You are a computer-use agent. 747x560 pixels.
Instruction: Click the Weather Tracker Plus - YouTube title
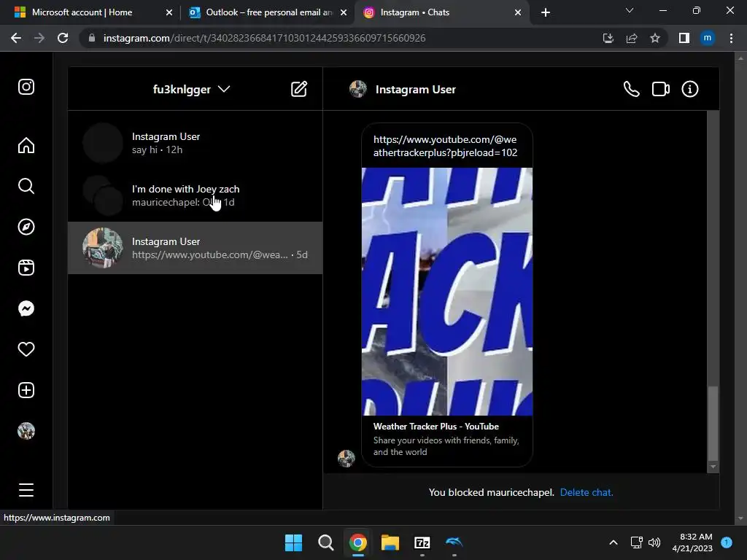click(x=436, y=426)
